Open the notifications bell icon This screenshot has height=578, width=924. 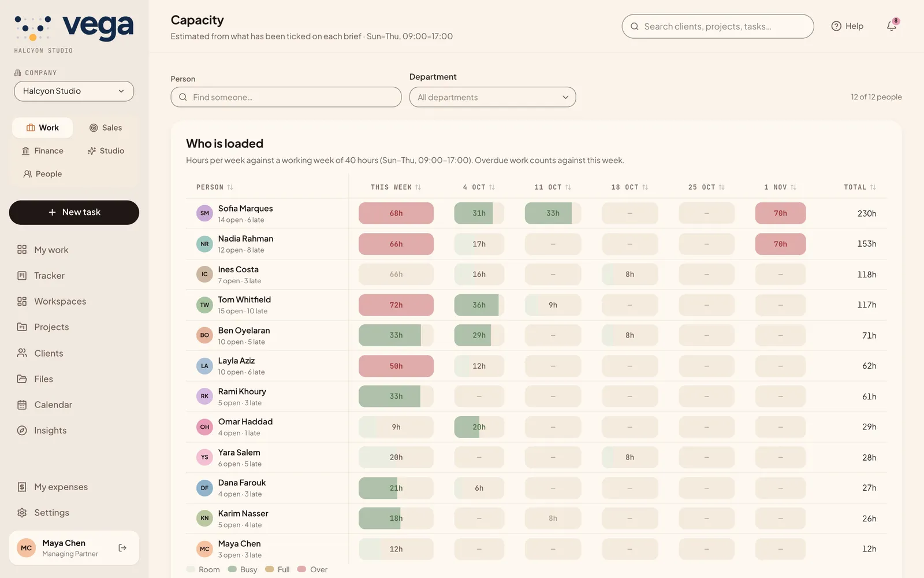[x=892, y=26]
